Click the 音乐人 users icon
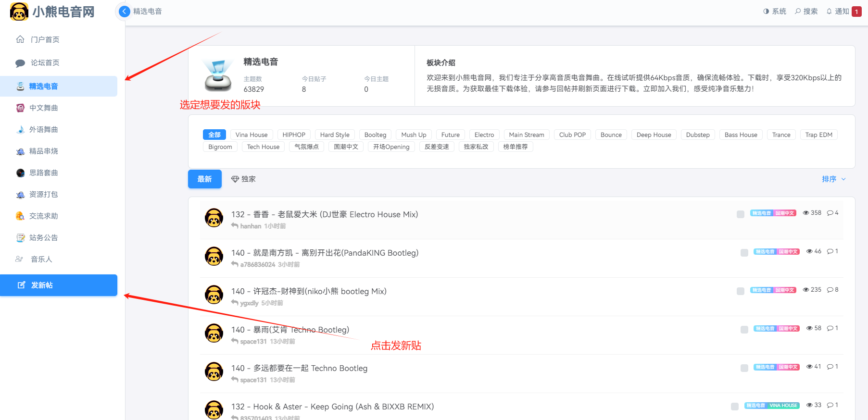 tap(19, 259)
